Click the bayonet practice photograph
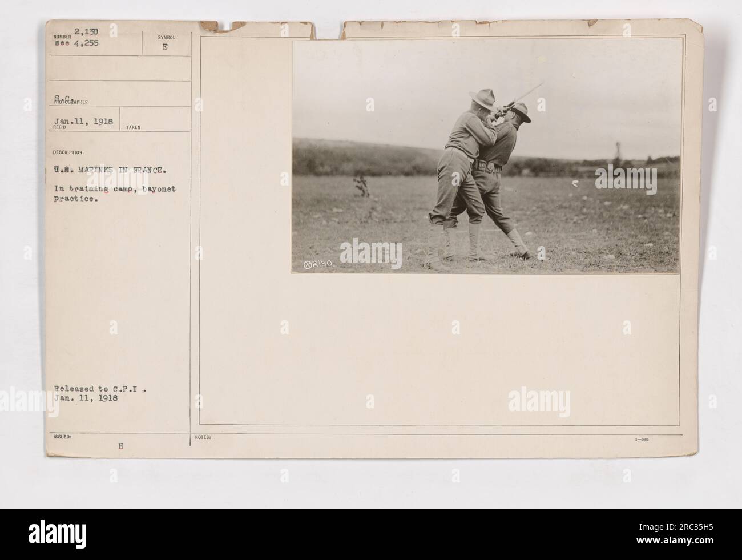 coord(486,156)
